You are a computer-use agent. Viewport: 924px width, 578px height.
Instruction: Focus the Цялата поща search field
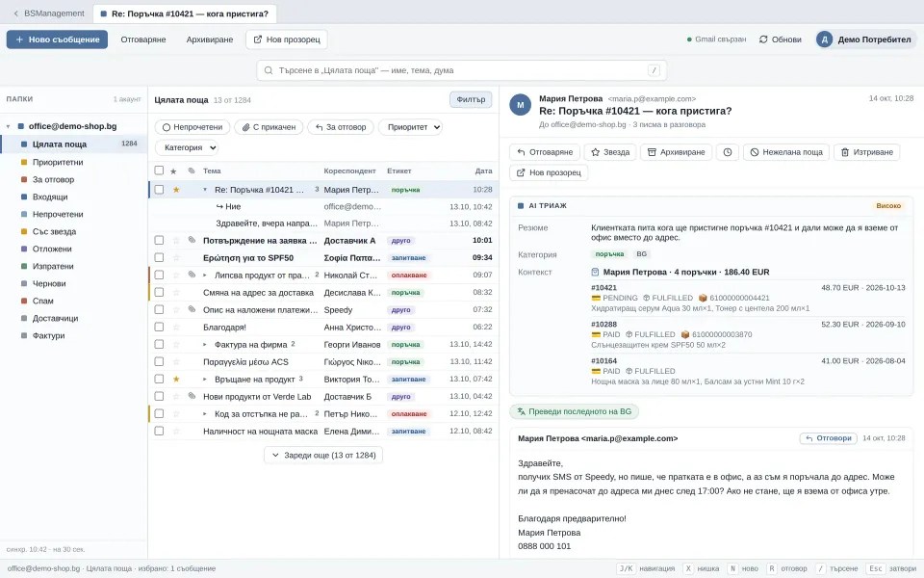click(x=461, y=70)
